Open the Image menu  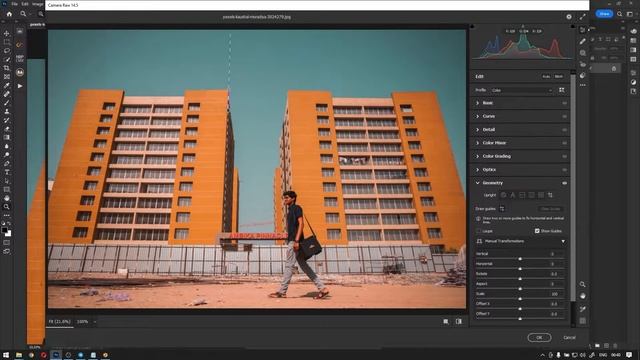coord(38,4)
